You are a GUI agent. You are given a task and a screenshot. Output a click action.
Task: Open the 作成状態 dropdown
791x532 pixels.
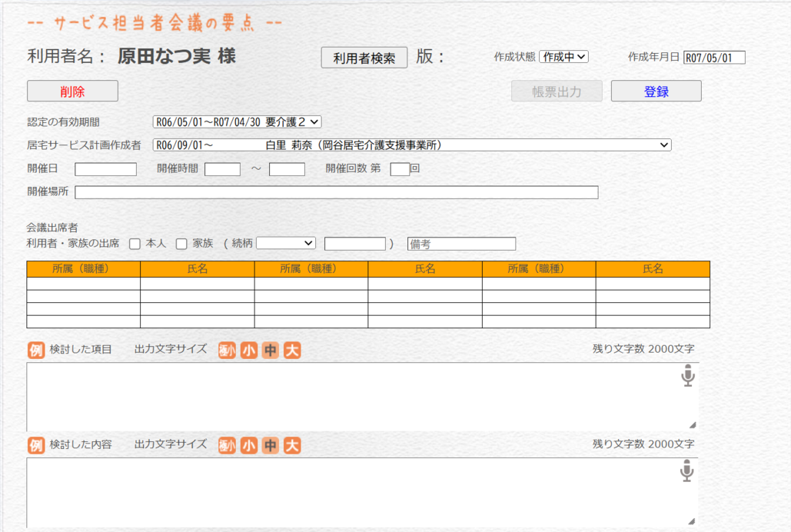[563, 57]
